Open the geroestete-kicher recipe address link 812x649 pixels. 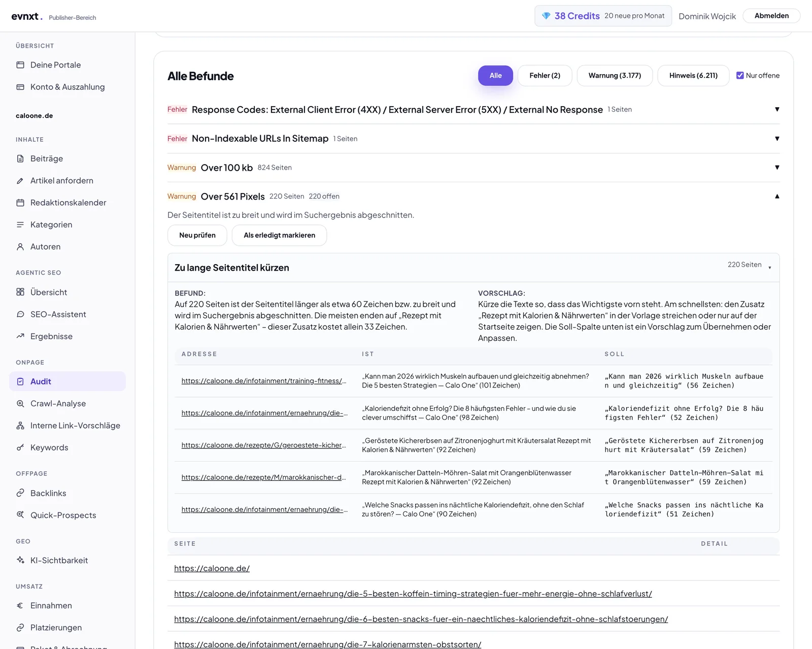264,445
